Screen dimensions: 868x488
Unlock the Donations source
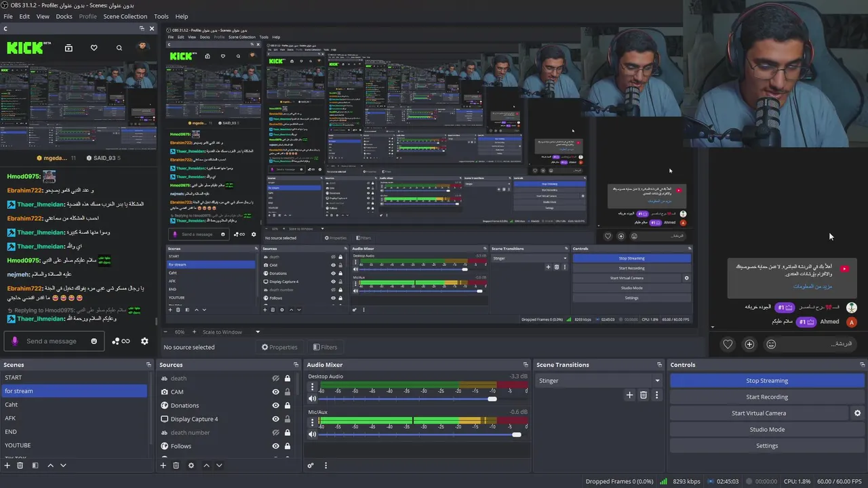point(288,405)
